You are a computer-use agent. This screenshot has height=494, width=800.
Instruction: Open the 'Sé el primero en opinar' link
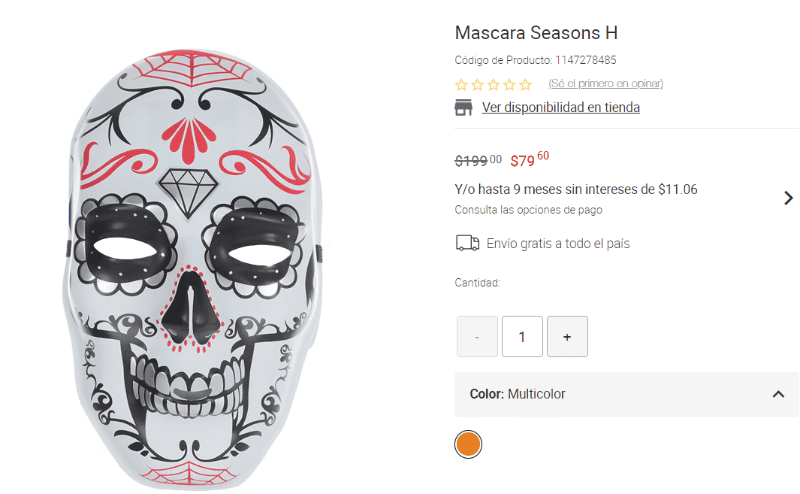click(x=606, y=84)
